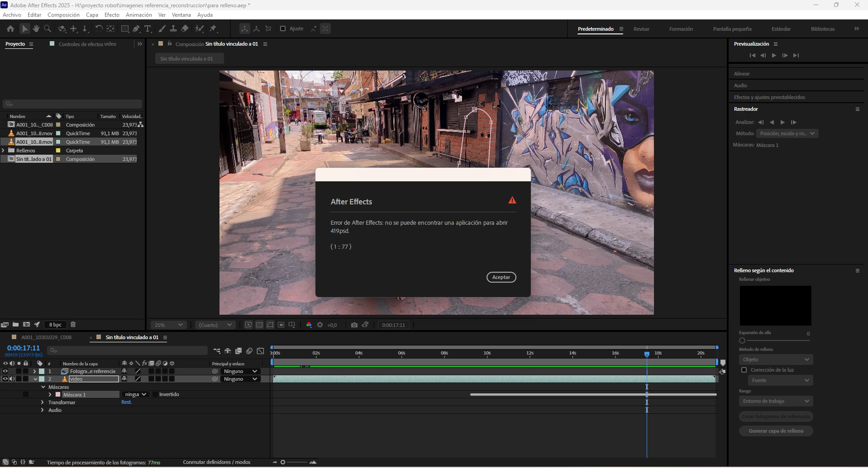Mute audio of the video layer
Viewport: 868px width, 468px height.
(12, 379)
